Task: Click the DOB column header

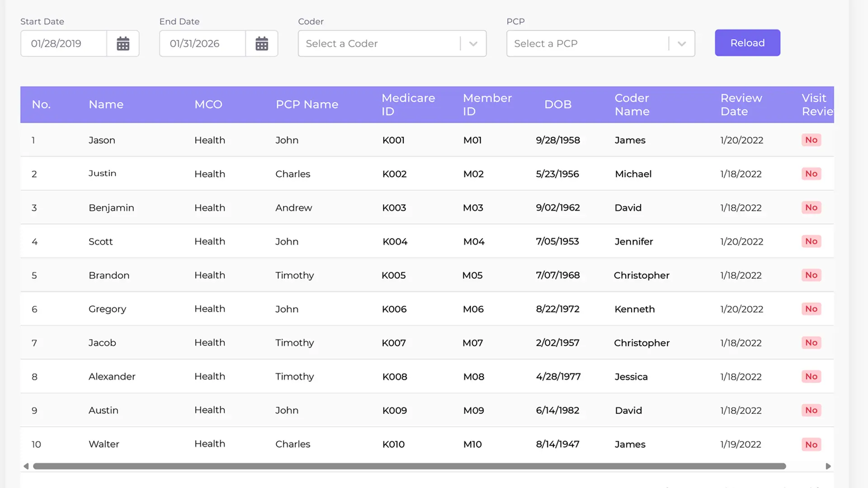Action: (558, 104)
